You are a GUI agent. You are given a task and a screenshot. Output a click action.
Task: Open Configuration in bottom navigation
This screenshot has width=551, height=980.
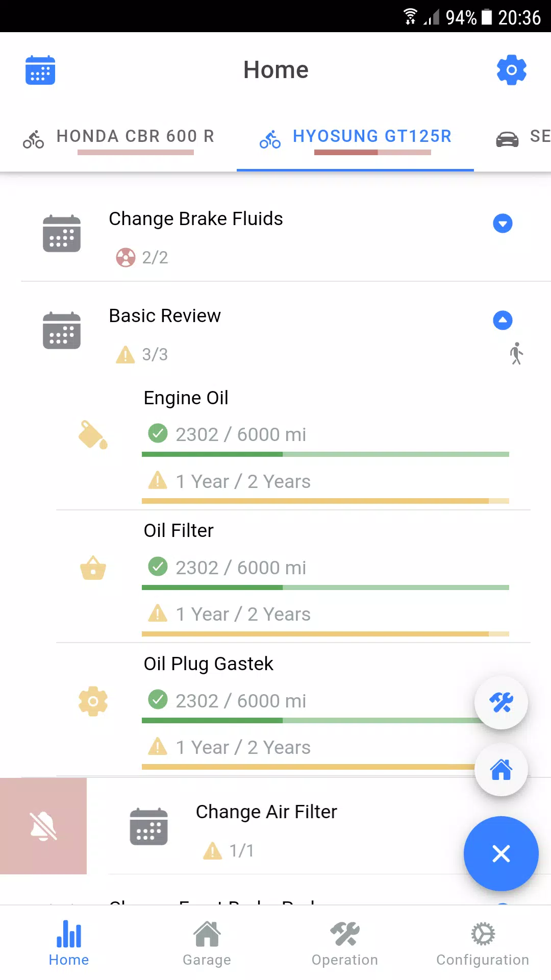(483, 943)
